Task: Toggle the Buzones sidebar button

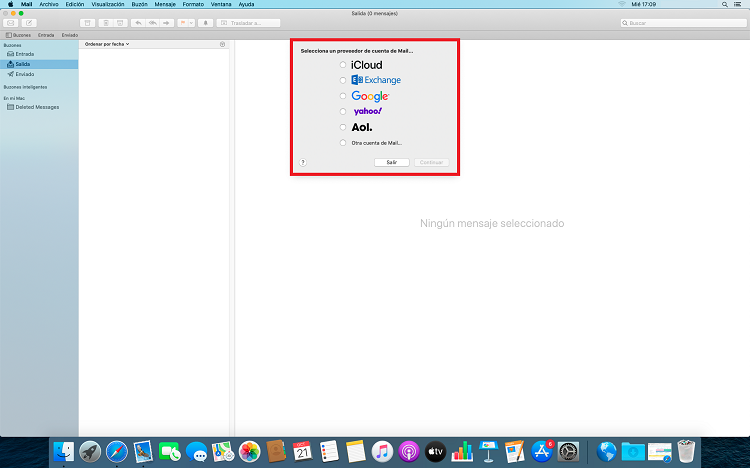Action: (18, 35)
